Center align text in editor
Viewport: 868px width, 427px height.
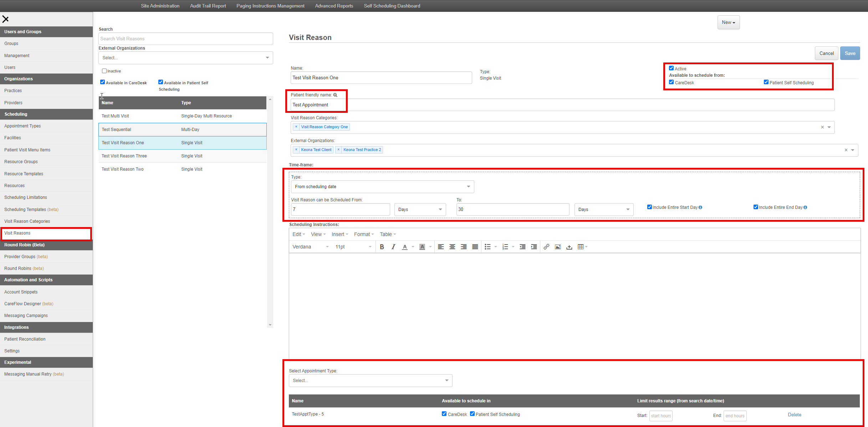[452, 247]
